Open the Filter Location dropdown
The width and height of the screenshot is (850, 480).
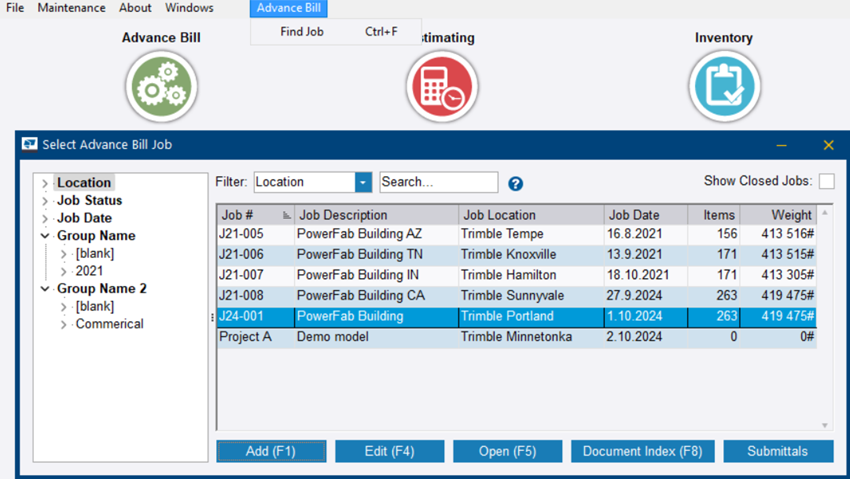[363, 182]
